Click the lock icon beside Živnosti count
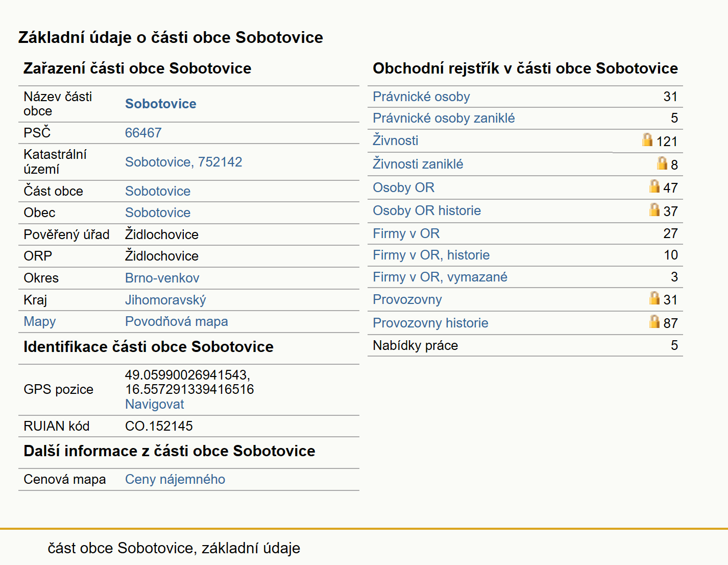 647,139
